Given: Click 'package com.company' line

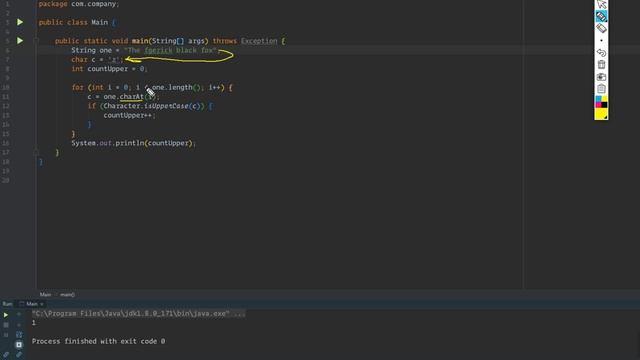Looking at the screenshot, I should [x=78, y=4].
